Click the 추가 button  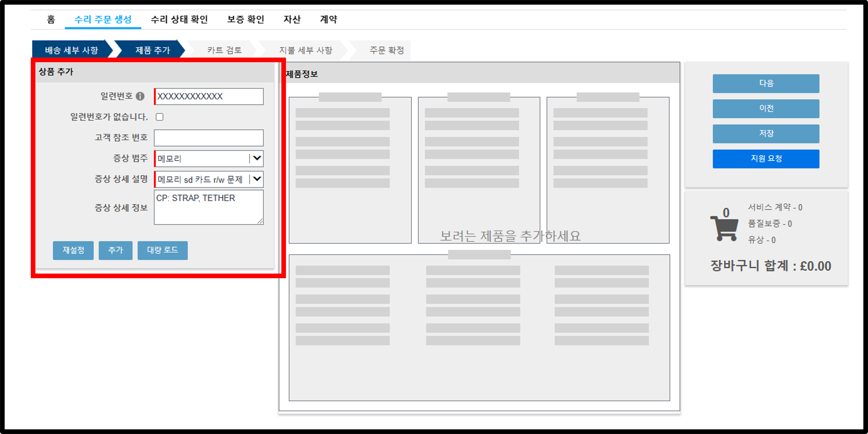point(116,250)
